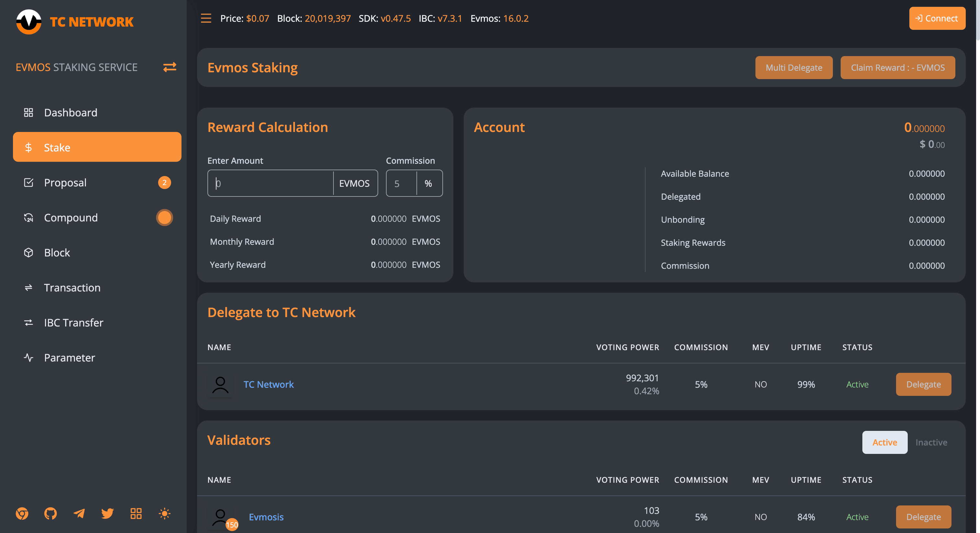Click the Dashboard grid icon
The height and width of the screenshot is (533, 980).
click(x=29, y=112)
